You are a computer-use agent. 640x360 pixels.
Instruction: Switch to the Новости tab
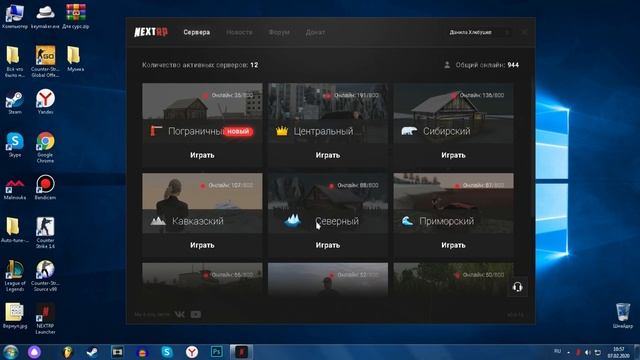tap(239, 32)
